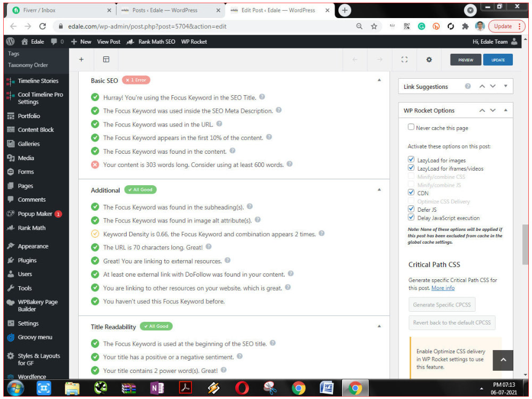Image resolution: width=532 pixels, height=399 pixels.
Task: Open the Adobe Reader taskbar icon
Action: click(x=185, y=388)
